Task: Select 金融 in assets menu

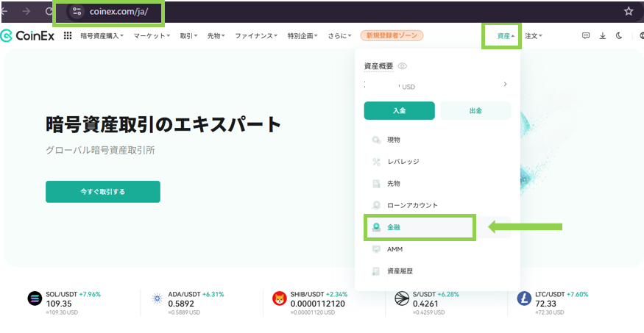Action: [437, 227]
